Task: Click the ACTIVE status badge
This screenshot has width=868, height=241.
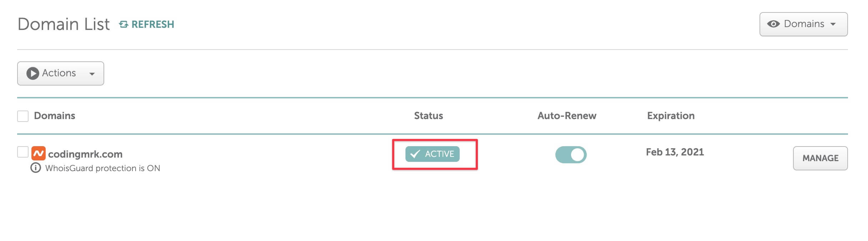Action: click(432, 154)
